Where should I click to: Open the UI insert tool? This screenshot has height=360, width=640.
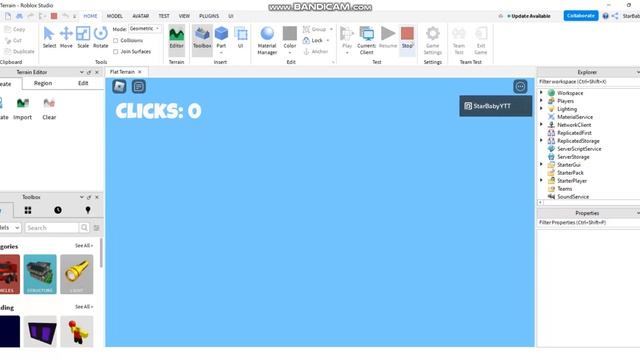point(240,38)
